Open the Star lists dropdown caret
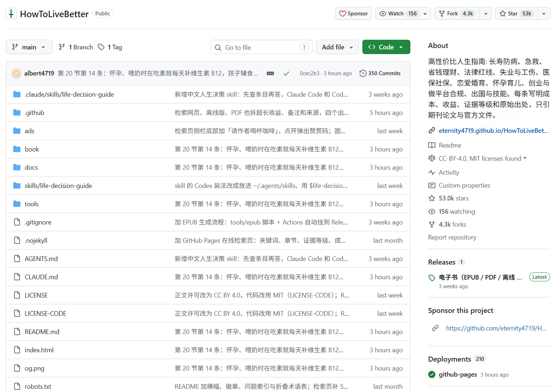Screen dimensions: 555x392 point(544,14)
